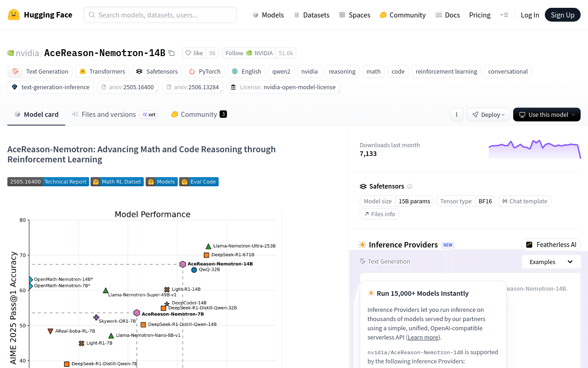The height and width of the screenshot is (368, 588).
Task: Expand the Examples dropdown
Action: [x=551, y=262]
